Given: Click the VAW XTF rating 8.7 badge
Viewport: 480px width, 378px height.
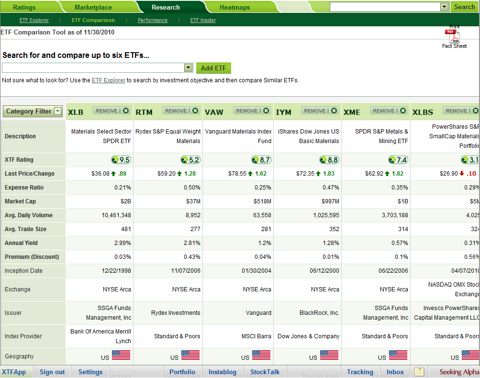Looking at the screenshot, I should tap(261, 160).
